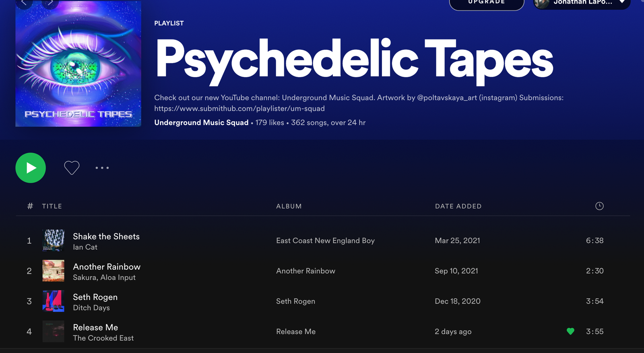Select Another Rainbow cover thumbnail
The height and width of the screenshot is (353, 644).
point(54,271)
